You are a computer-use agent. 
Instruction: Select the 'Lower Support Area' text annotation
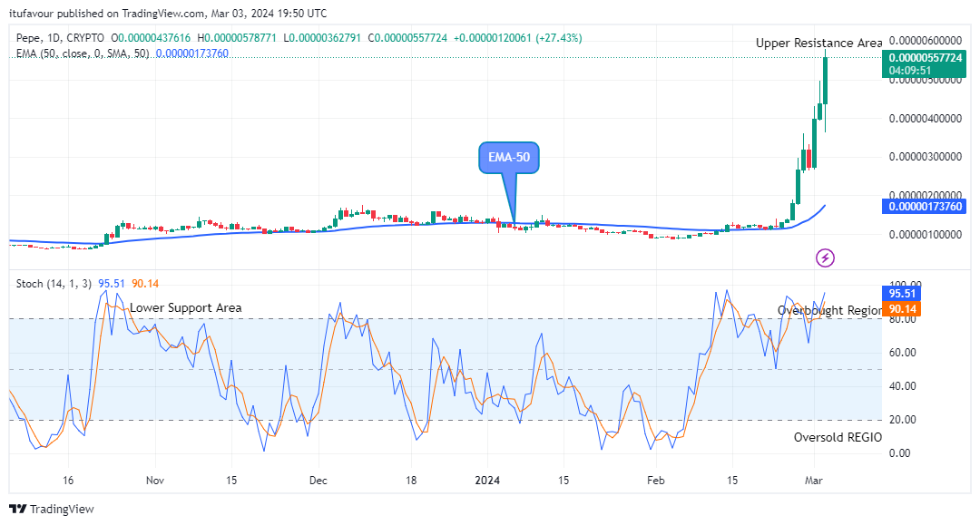(x=186, y=307)
